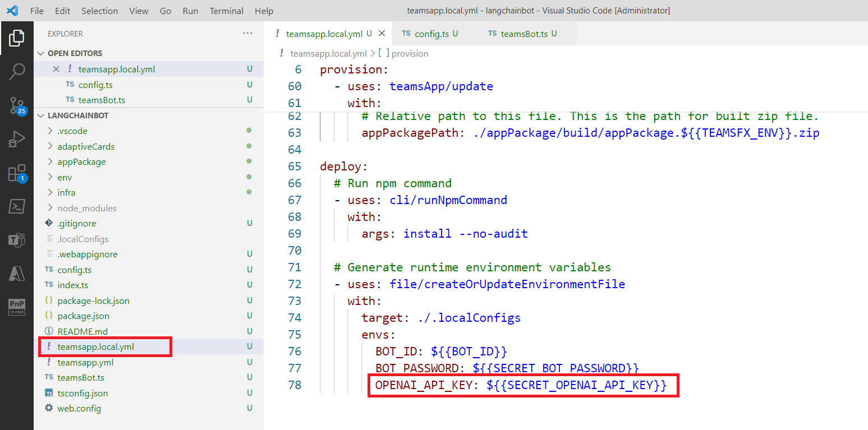Open the Run and Debug view
Screen dimensions: 868x430
pos(17,139)
